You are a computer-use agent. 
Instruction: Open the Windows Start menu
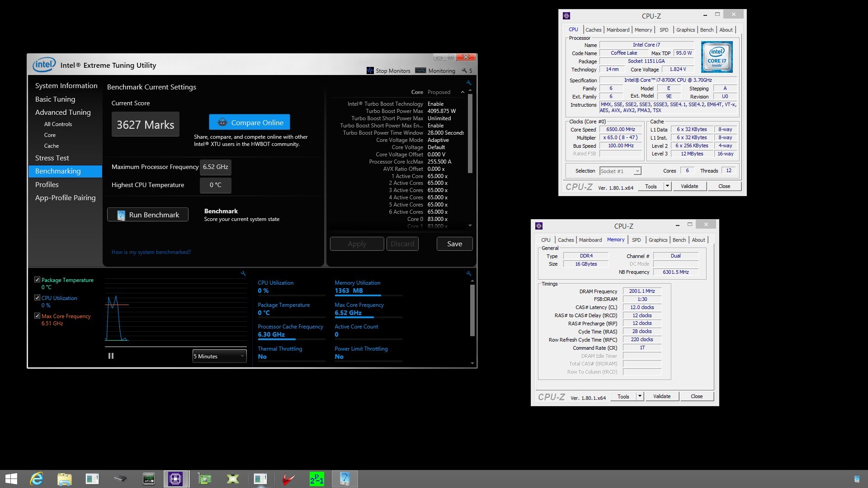[x=11, y=479]
